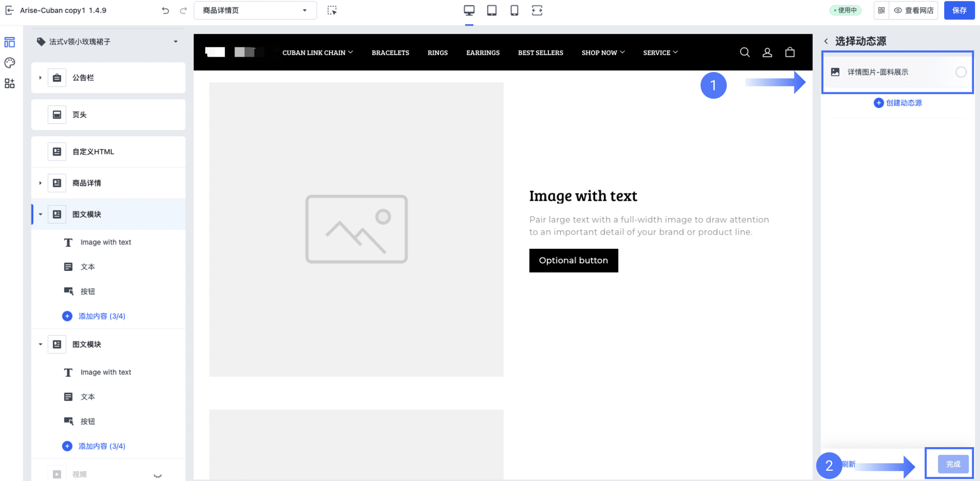Open the theme style palette icon
Viewport: 980px width, 481px height.
[x=10, y=63]
